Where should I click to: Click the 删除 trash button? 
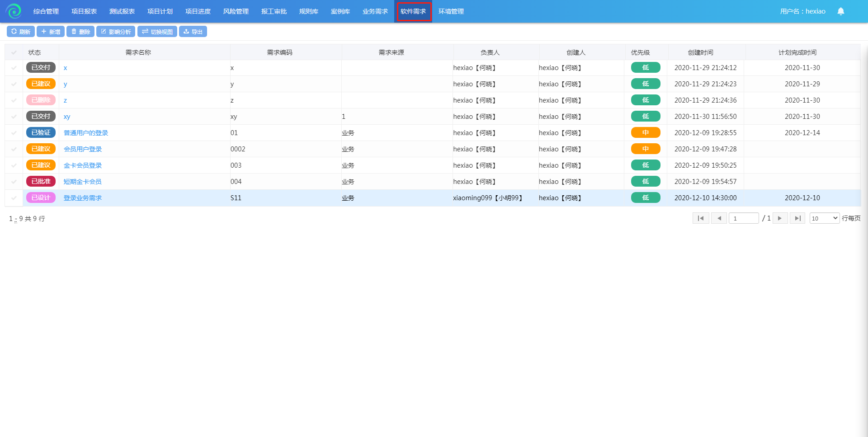80,32
